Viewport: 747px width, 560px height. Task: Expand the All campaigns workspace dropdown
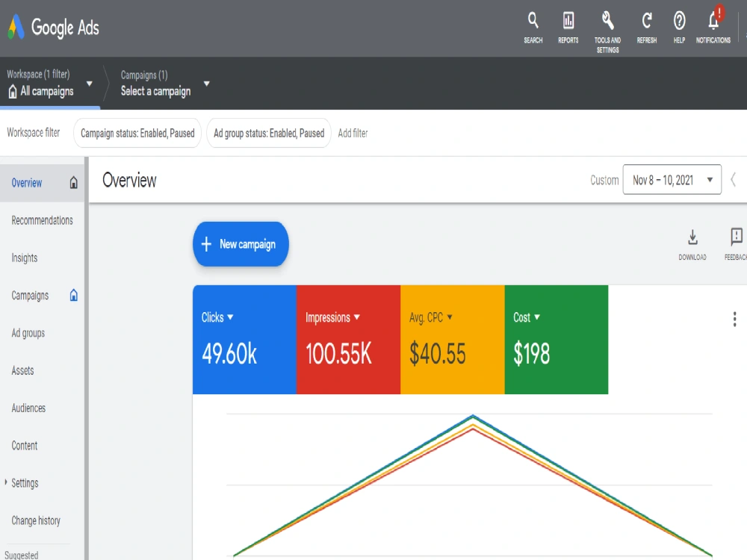pyautogui.click(x=89, y=84)
